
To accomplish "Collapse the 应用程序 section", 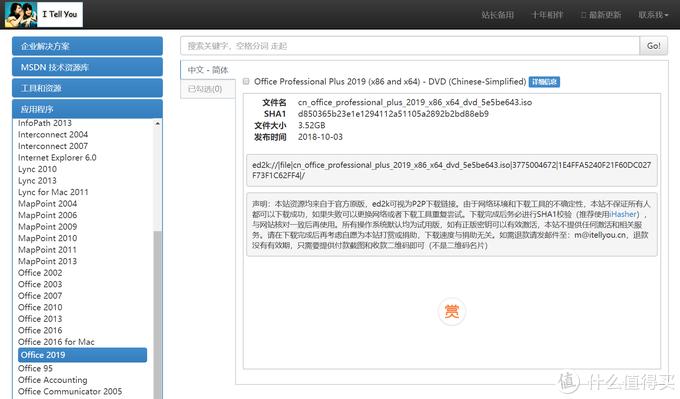I will pos(87,109).
